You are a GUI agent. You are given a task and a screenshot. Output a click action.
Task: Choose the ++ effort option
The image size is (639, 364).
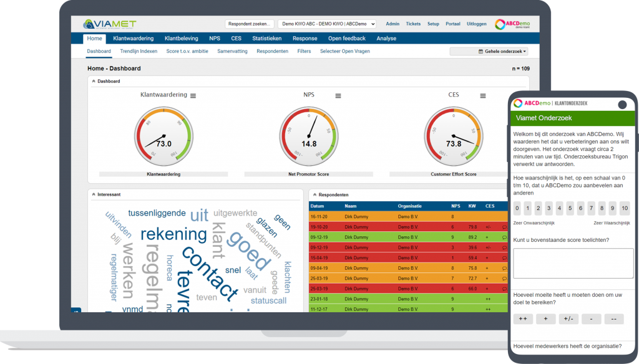tap(523, 318)
